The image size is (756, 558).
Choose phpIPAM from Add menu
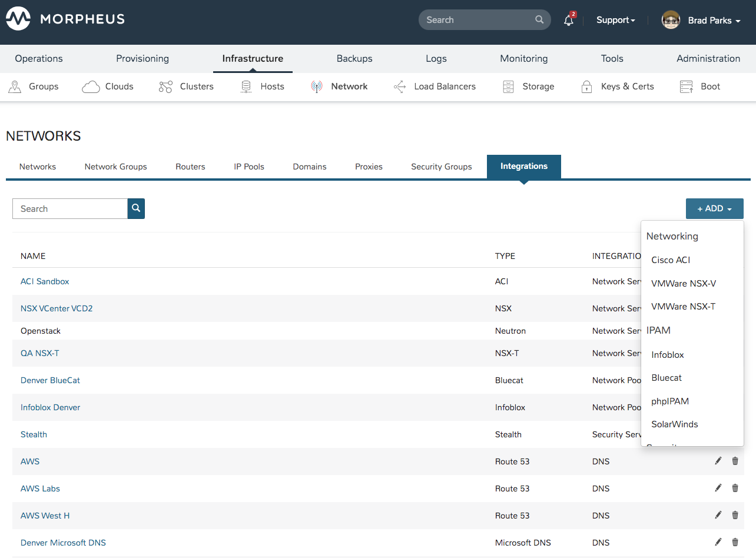click(x=670, y=401)
